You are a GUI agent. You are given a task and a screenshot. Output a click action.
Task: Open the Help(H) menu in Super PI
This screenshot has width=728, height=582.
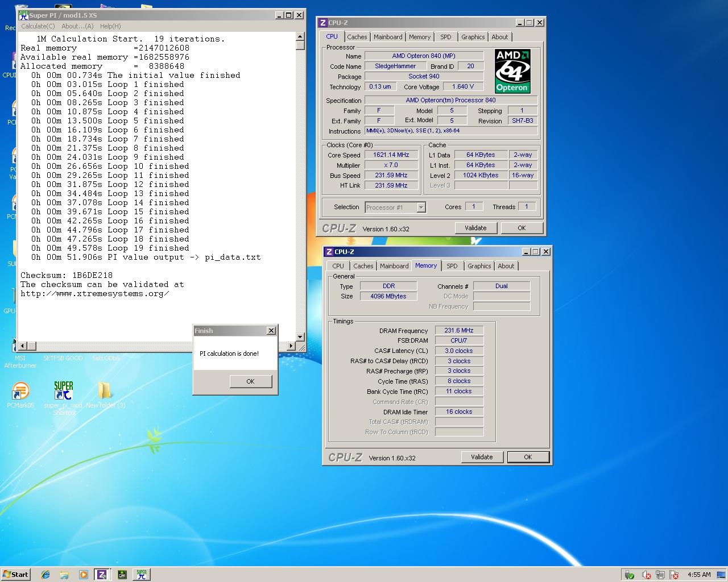pyautogui.click(x=110, y=26)
